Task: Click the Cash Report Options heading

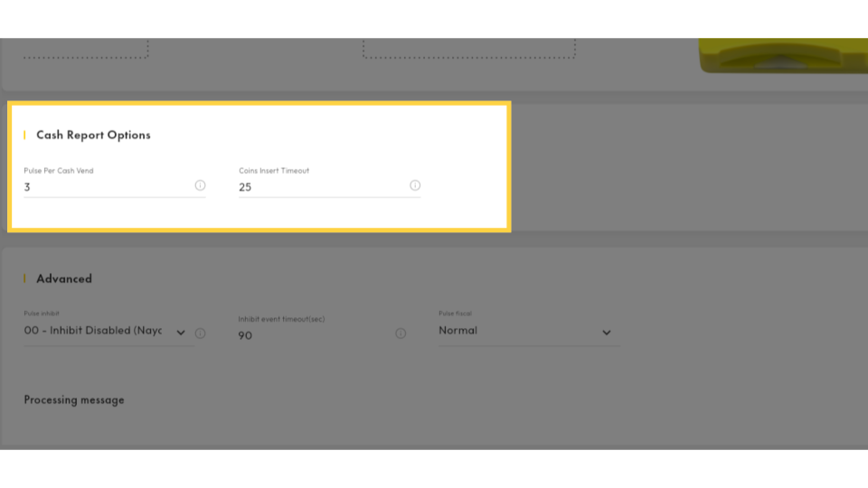Action: (x=93, y=135)
